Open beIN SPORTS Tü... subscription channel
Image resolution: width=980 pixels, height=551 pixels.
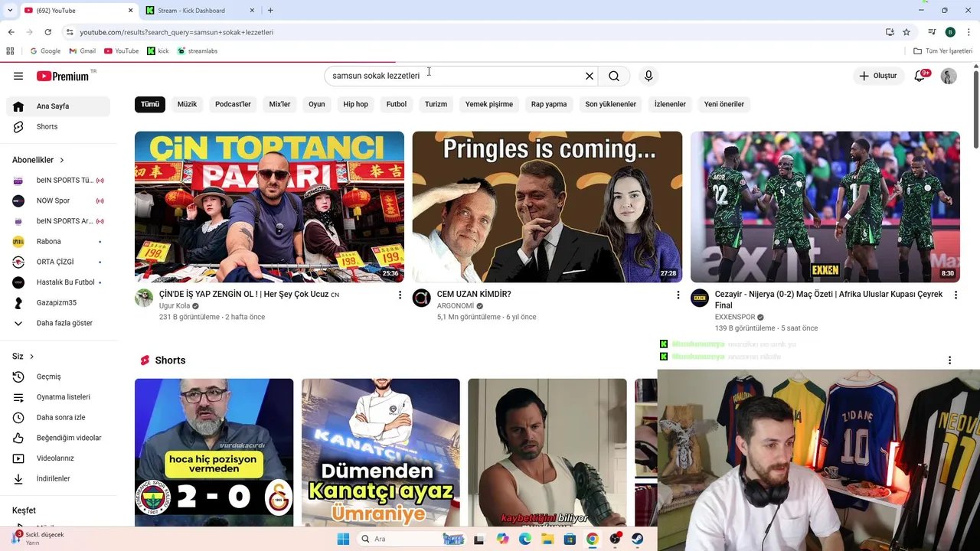click(x=57, y=181)
